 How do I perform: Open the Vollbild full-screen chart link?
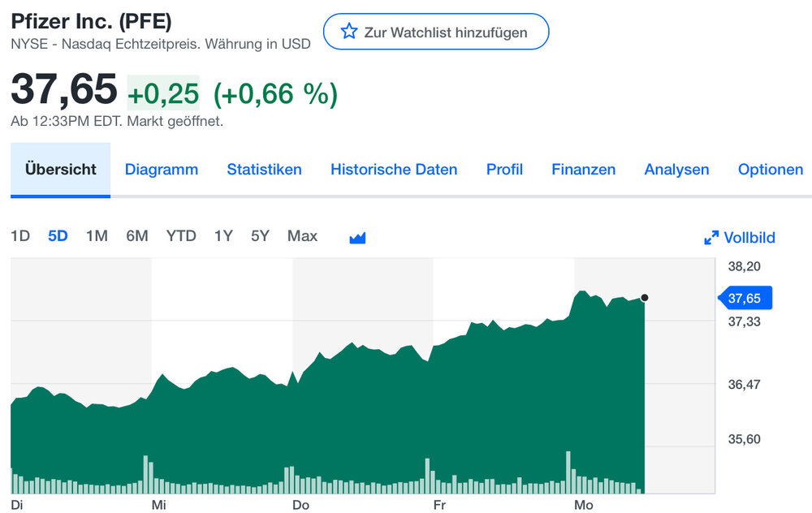(749, 238)
